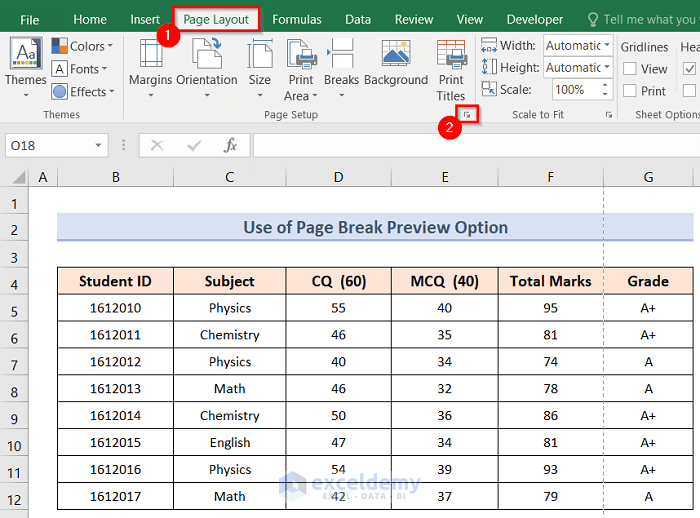Switch to the Review tab
Image resolution: width=700 pixels, height=518 pixels.
point(413,20)
